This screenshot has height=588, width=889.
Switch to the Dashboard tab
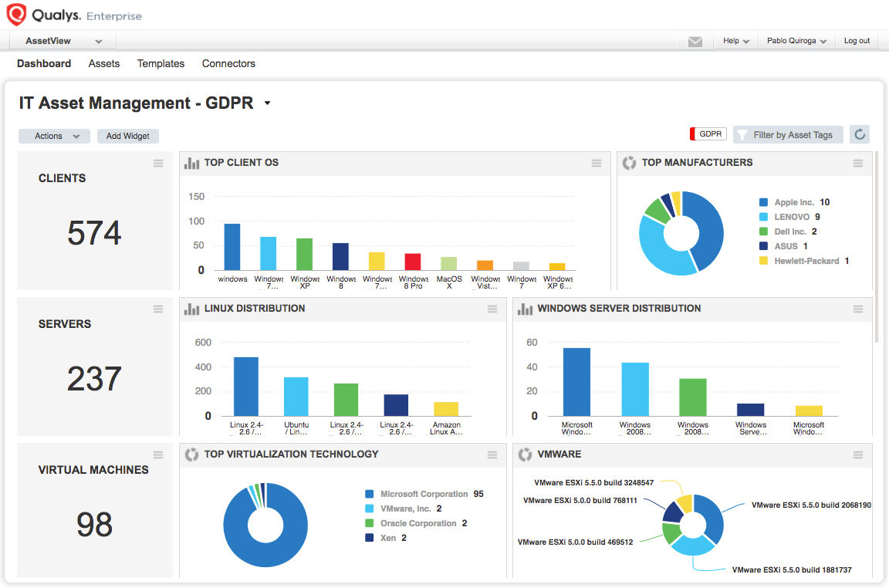pos(44,63)
